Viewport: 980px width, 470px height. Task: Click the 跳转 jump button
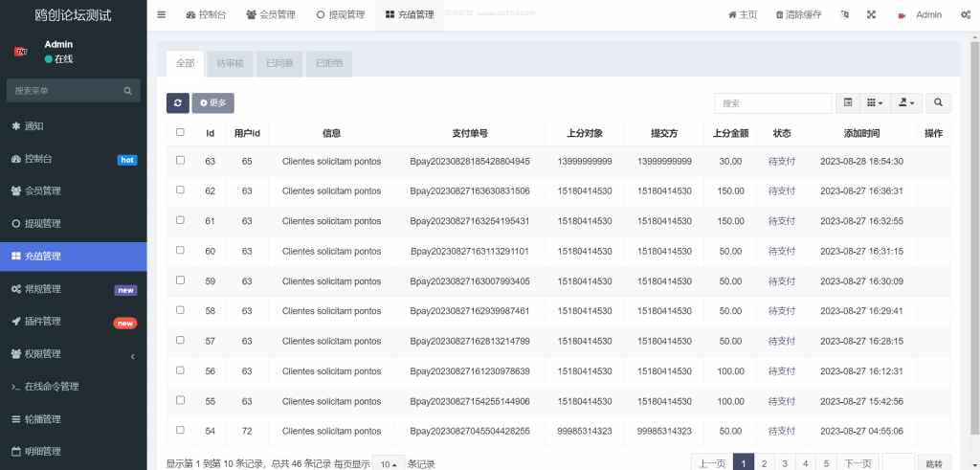point(934,463)
